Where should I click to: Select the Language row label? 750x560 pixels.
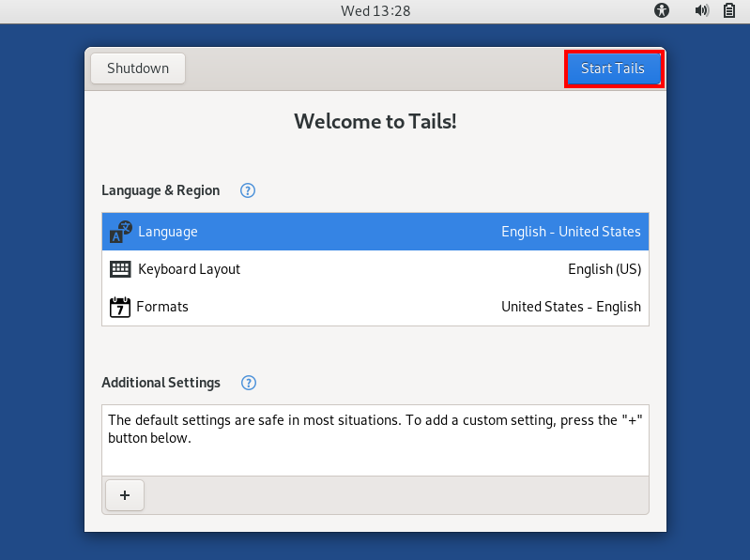pos(168,232)
